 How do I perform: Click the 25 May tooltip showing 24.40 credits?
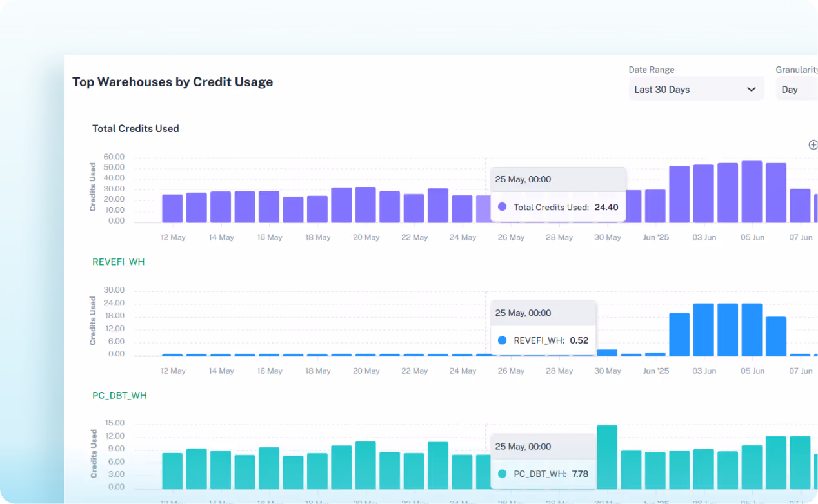(558, 193)
